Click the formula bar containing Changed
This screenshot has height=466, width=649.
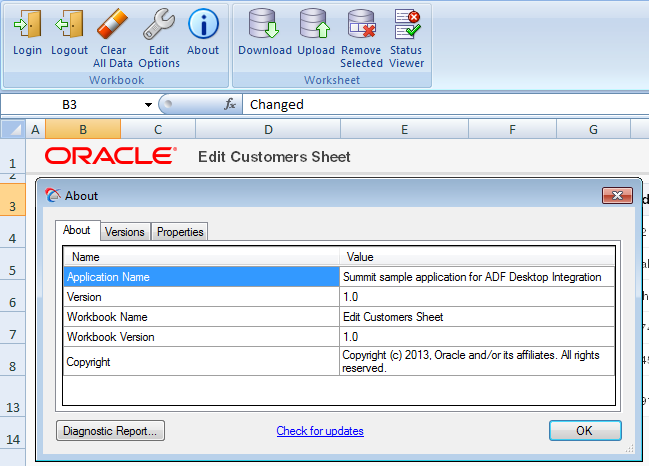pos(445,104)
